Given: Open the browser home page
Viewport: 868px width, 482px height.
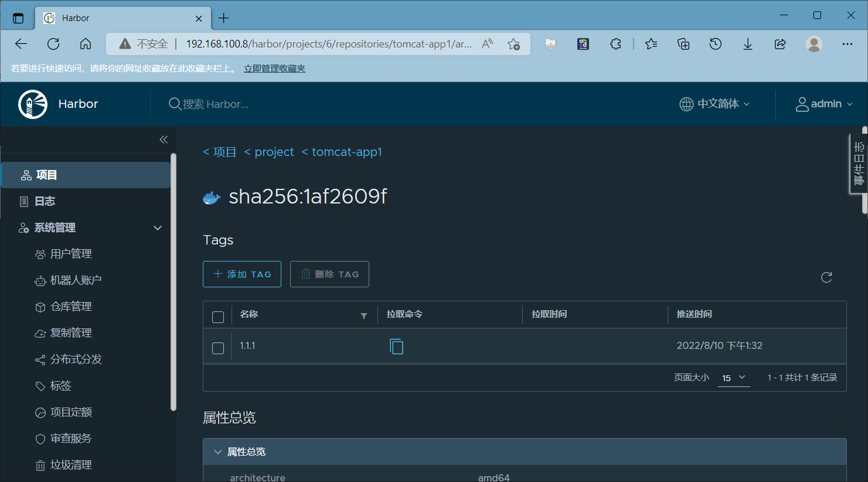Looking at the screenshot, I should [86, 44].
